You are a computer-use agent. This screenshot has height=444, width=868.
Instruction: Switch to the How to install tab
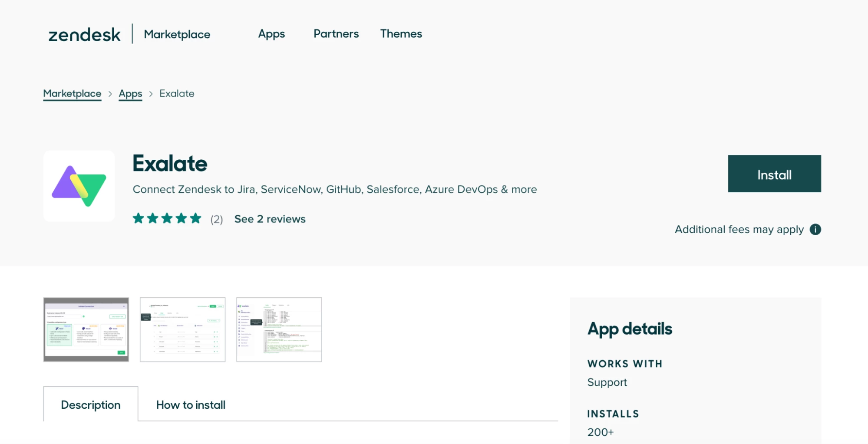[191, 405]
